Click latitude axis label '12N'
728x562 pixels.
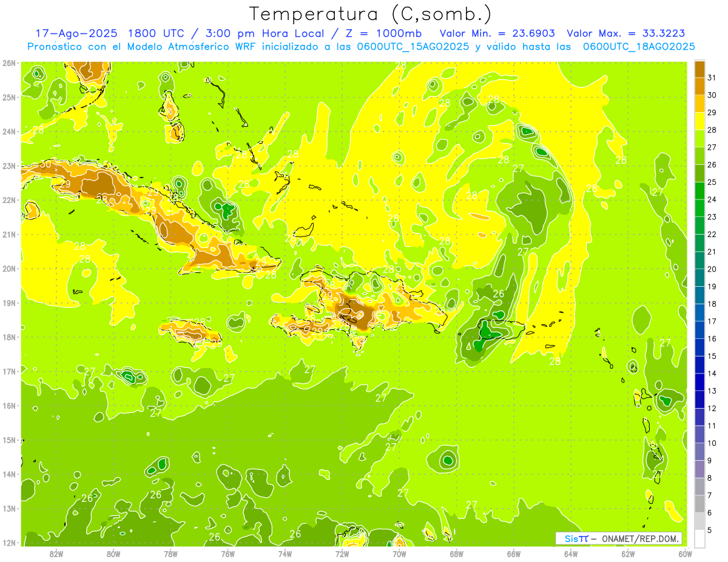point(9,543)
